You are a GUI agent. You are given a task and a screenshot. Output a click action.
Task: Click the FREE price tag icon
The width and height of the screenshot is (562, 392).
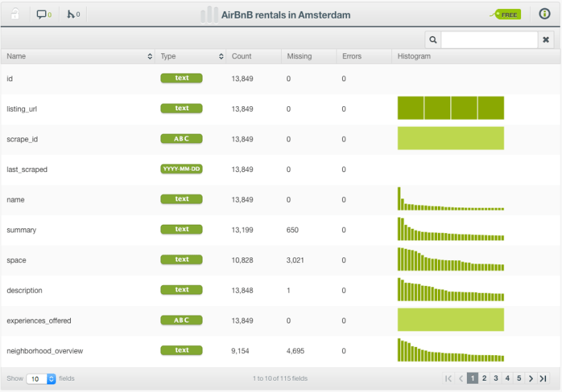507,14
